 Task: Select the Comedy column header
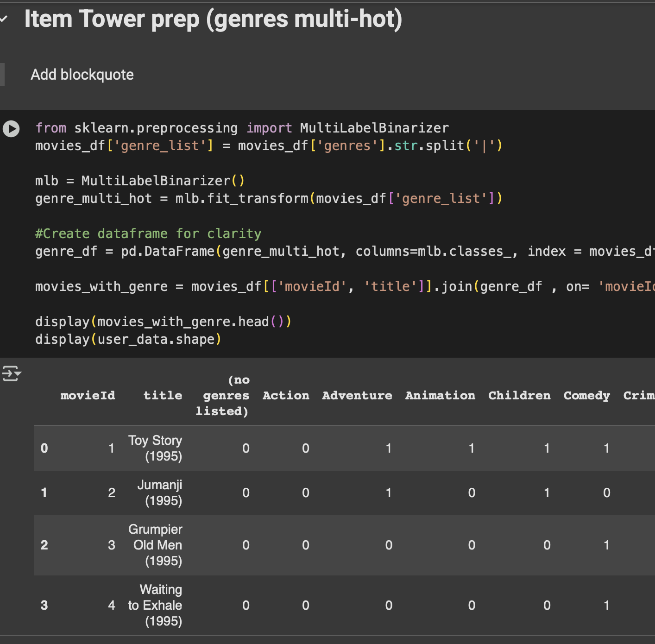tap(586, 395)
